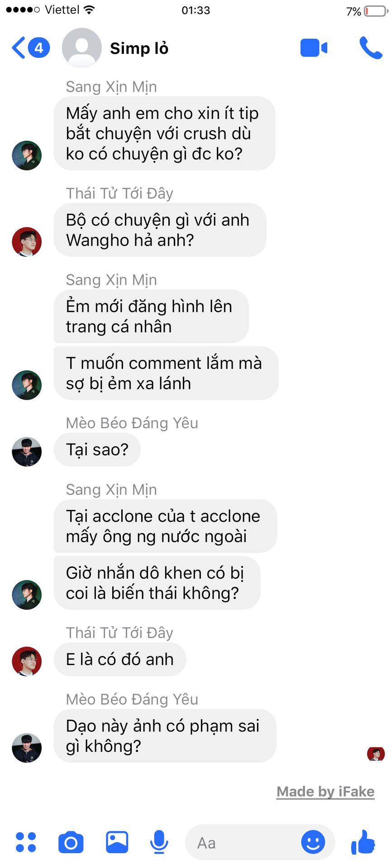
Task: Start a video call with Simp lỏ
Action: pos(314,48)
